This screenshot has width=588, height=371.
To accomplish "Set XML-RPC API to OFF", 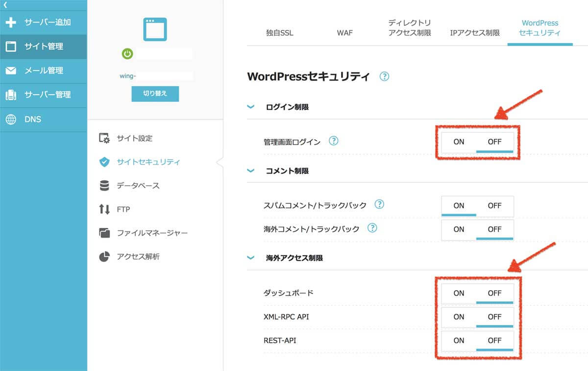I will 495,317.
